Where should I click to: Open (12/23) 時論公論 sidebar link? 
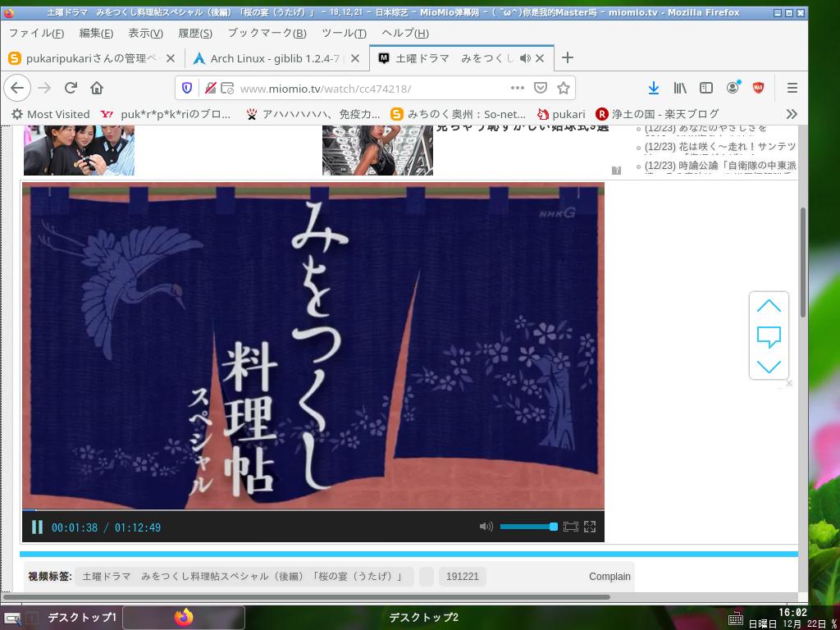coord(720,165)
